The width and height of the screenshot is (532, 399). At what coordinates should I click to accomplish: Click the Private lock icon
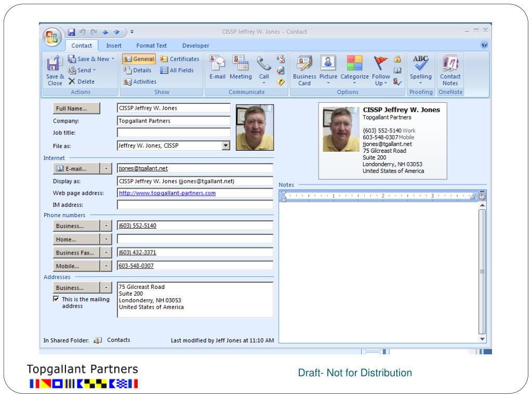(397, 59)
